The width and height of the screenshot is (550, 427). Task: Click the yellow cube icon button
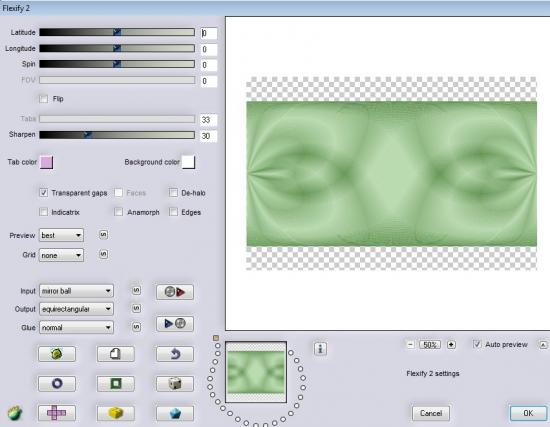115,413
